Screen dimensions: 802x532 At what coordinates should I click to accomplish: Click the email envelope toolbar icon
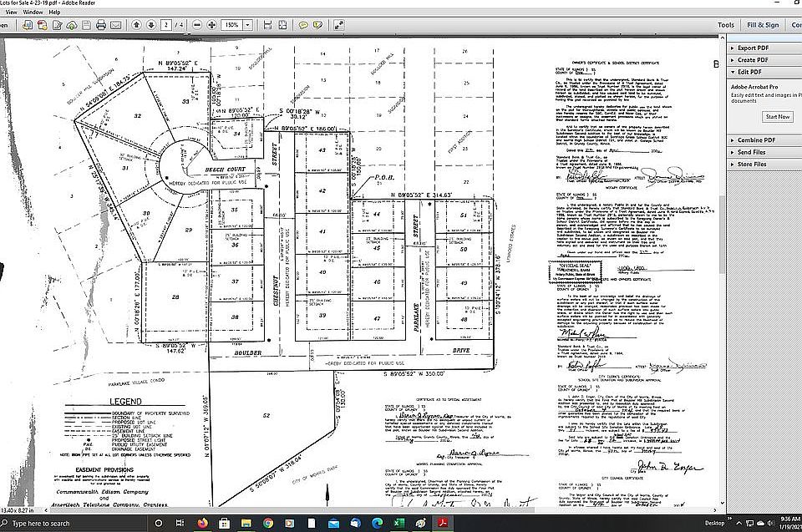(x=116, y=24)
